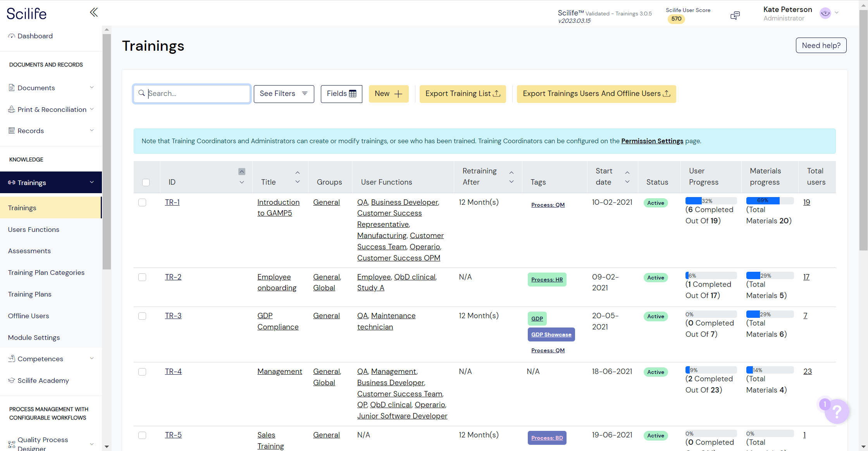Open Dashboard from the sidebar
The height and width of the screenshot is (451, 868).
(35, 36)
